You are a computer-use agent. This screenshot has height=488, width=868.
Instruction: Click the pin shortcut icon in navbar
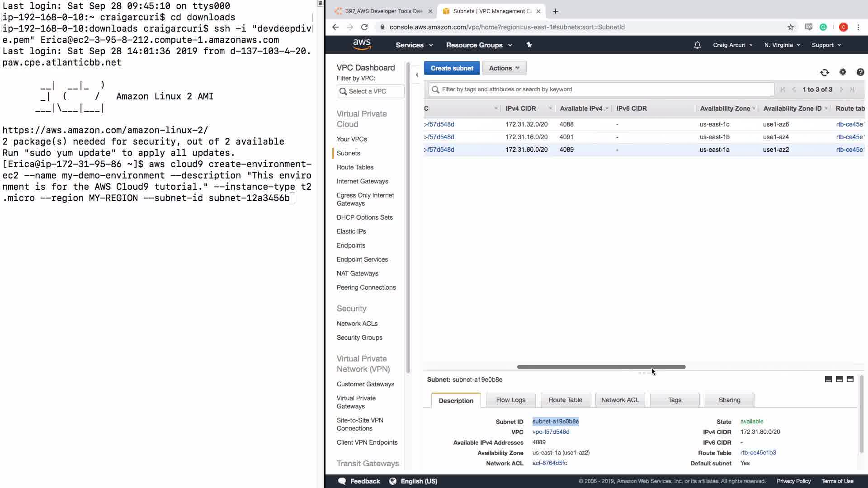[x=529, y=45]
